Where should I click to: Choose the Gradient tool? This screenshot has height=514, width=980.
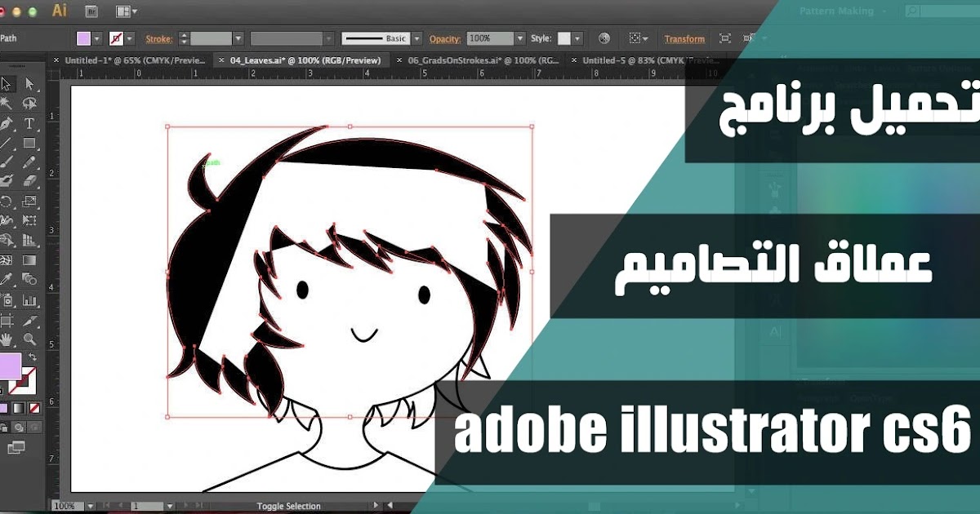[29, 260]
